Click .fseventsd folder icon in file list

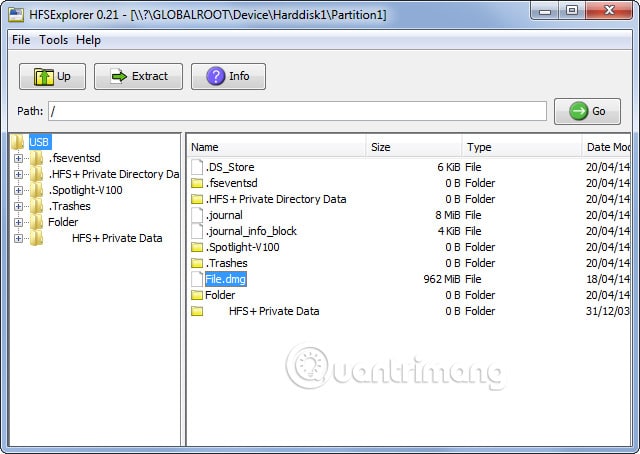[x=197, y=183]
